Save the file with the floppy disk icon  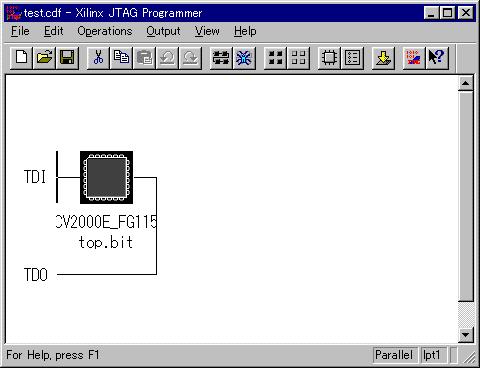pos(67,58)
